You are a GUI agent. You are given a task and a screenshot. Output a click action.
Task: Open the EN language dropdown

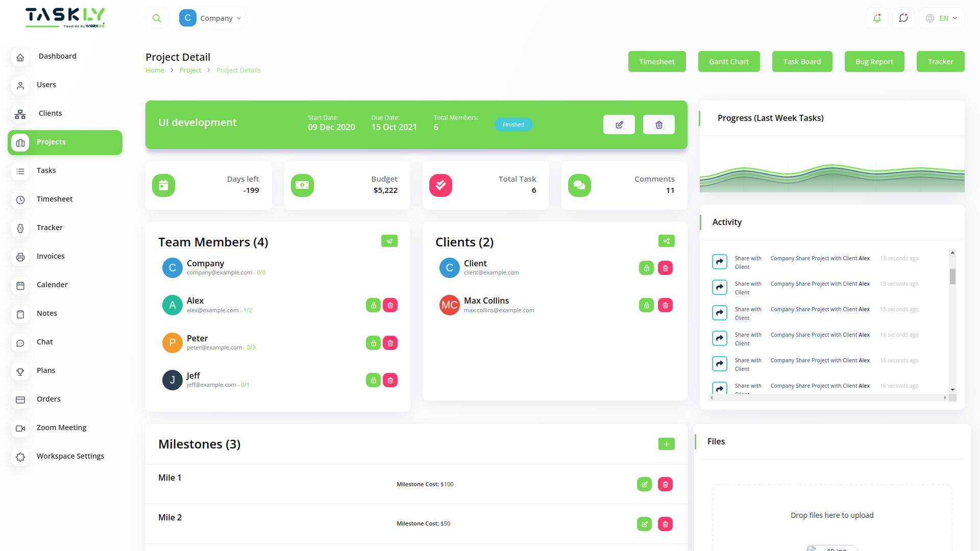click(x=941, y=18)
